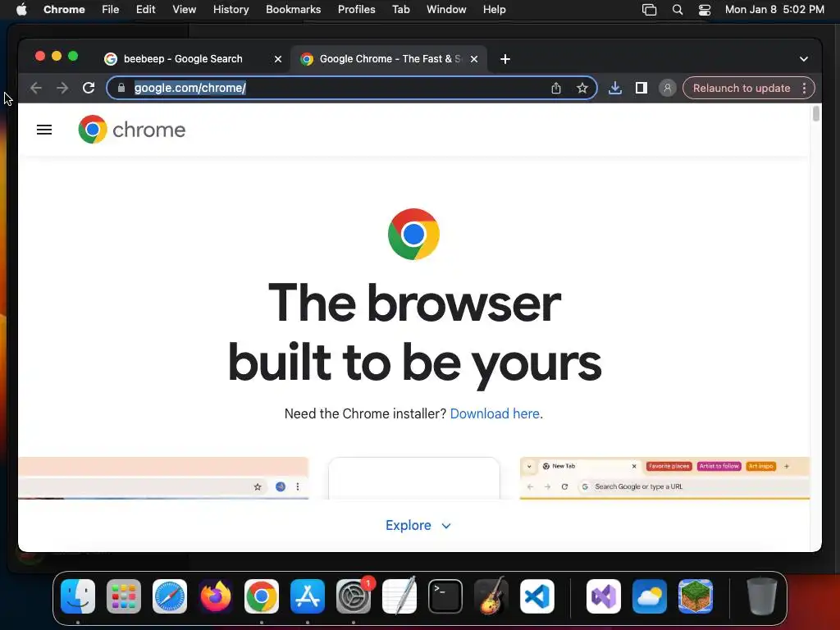The height and width of the screenshot is (630, 840).
Task: Open the Bookmarks menu
Action: click(294, 10)
